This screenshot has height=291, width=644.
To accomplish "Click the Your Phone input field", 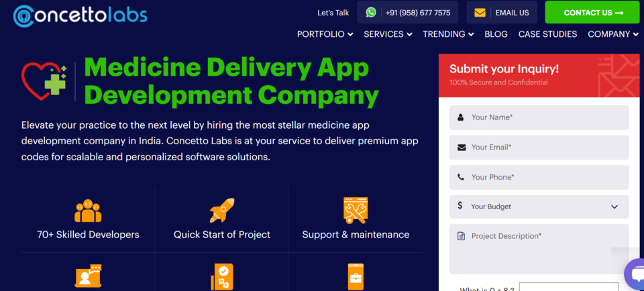I will (x=539, y=177).
